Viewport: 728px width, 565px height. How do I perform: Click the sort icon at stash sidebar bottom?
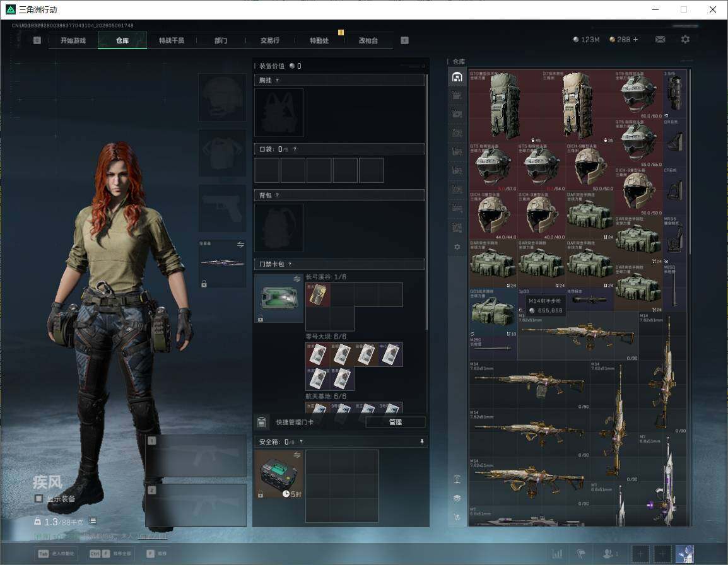(x=457, y=516)
